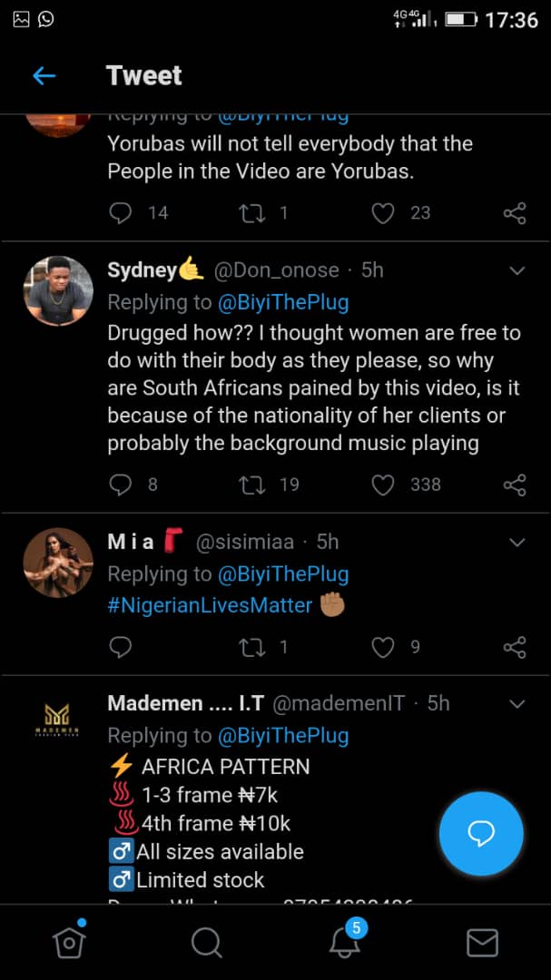Go to the Home tab
Viewport: 551px width, 980px height.
coord(69,943)
